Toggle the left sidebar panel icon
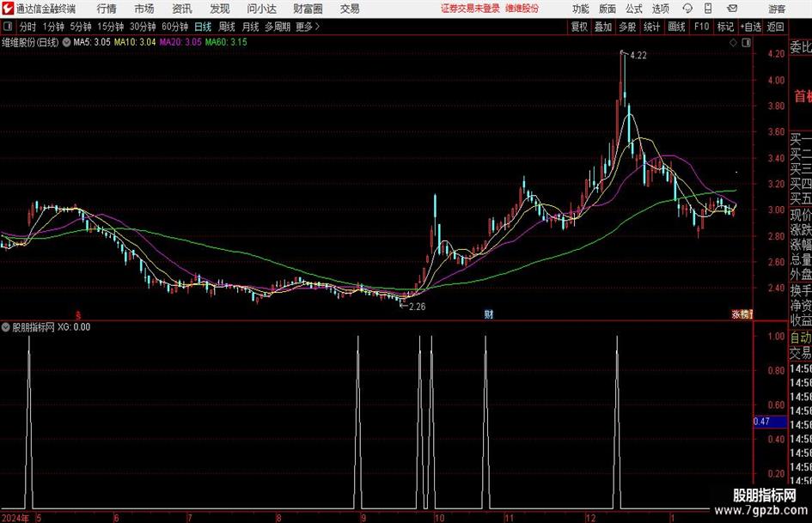This screenshot has width=812, height=523. tap(8, 27)
